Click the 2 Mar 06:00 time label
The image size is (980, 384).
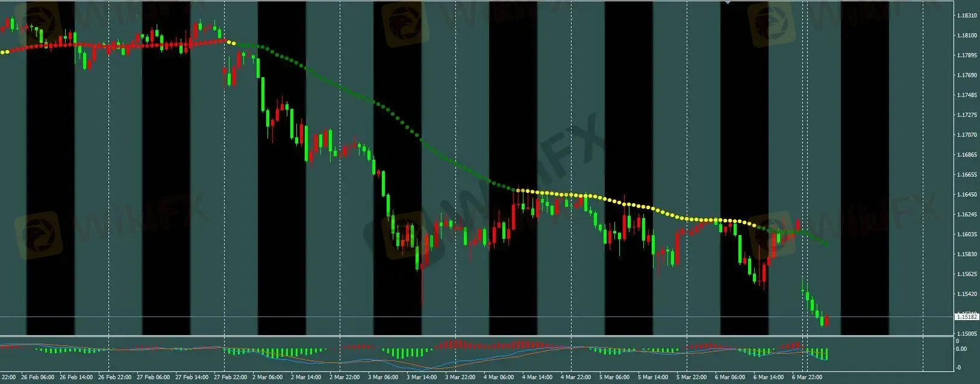coord(267,377)
